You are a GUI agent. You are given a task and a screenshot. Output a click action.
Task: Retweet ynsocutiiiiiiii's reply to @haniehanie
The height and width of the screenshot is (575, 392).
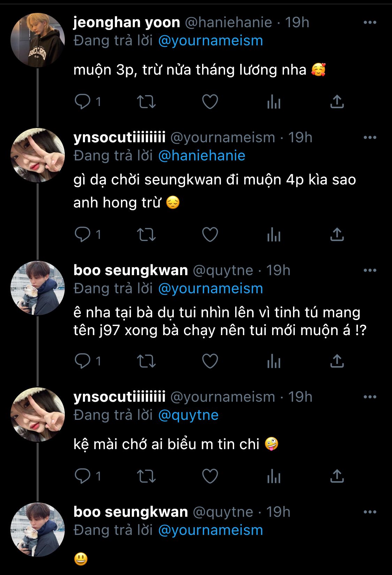(x=146, y=234)
